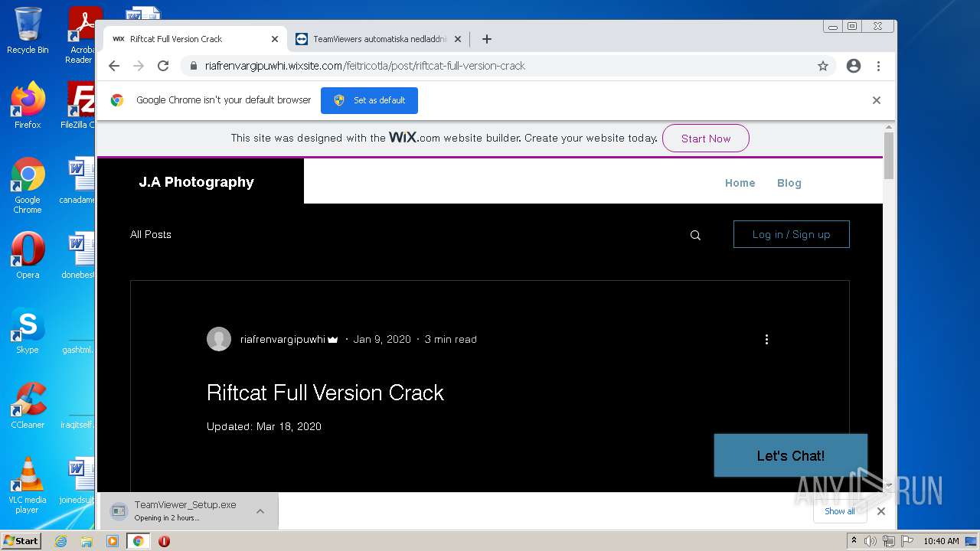Expand the TeamViewer_Setup.exe download options arrow
The image size is (980, 551).
[x=260, y=511]
